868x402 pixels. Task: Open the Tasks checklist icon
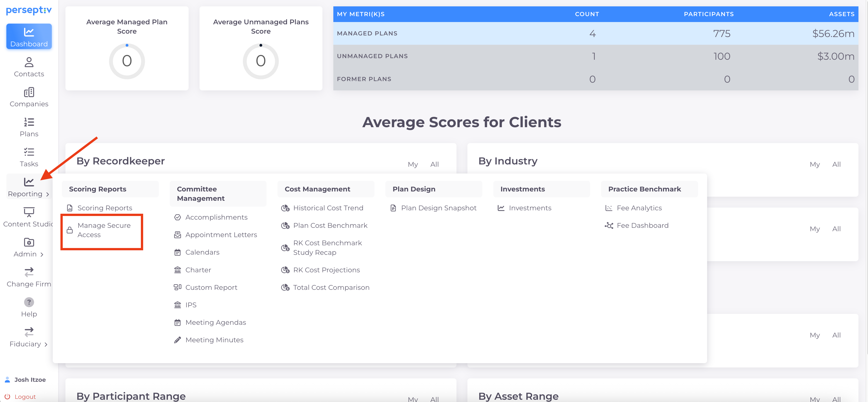[29, 152]
